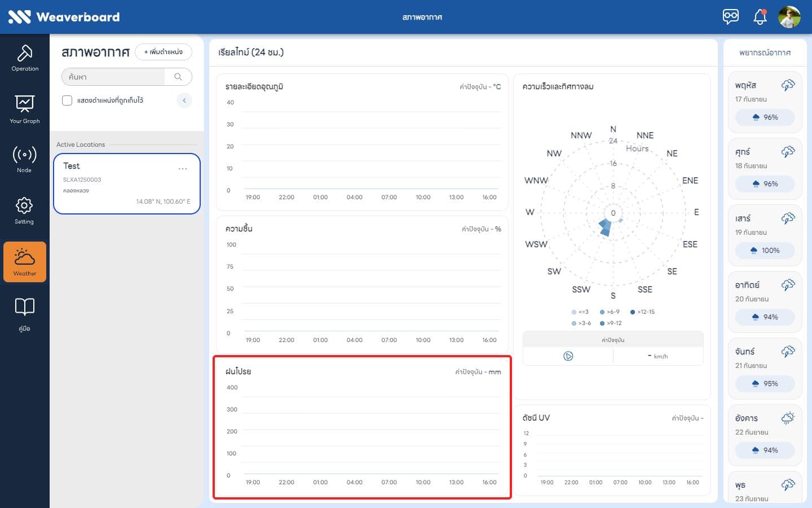Click the พยากรณ์อากาศ forecast heading
This screenshot has width=812, height=508.
coord(765,52)
